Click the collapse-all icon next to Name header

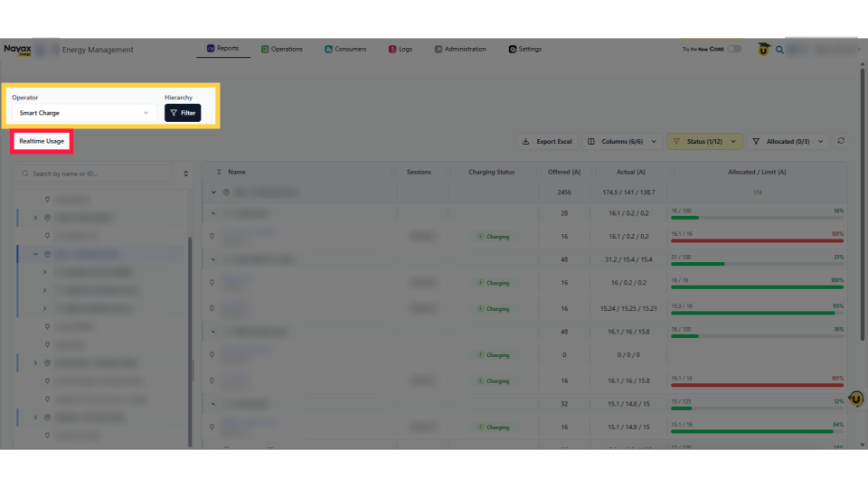pyautogui.click(x=219, y=172)
